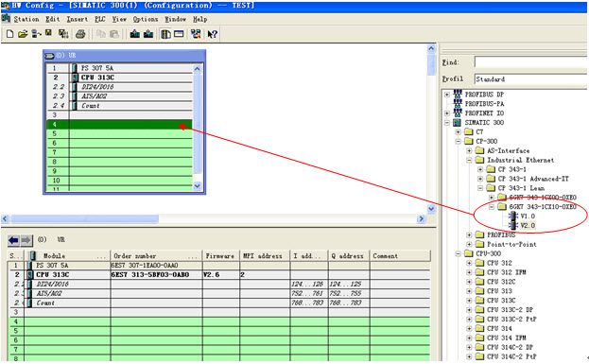Collapse the CP-300 folder node
Image resolution: width=589 pixels, height=364 pixels.
(x=458, y=141)
